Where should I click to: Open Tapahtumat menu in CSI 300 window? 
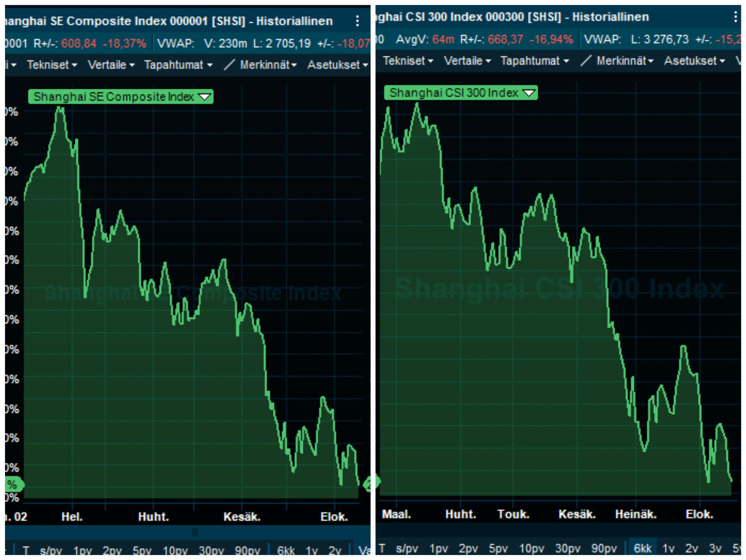click(x=534, y=61)
